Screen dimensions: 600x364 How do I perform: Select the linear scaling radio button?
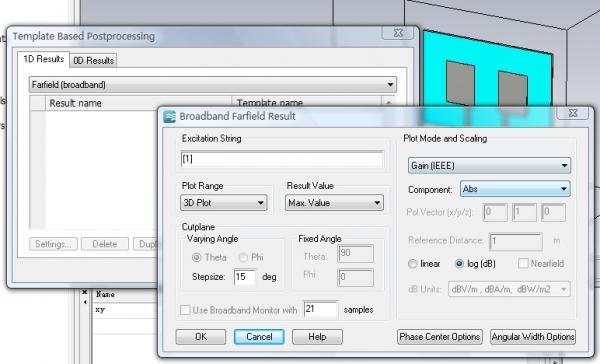(x=412, y=264)
